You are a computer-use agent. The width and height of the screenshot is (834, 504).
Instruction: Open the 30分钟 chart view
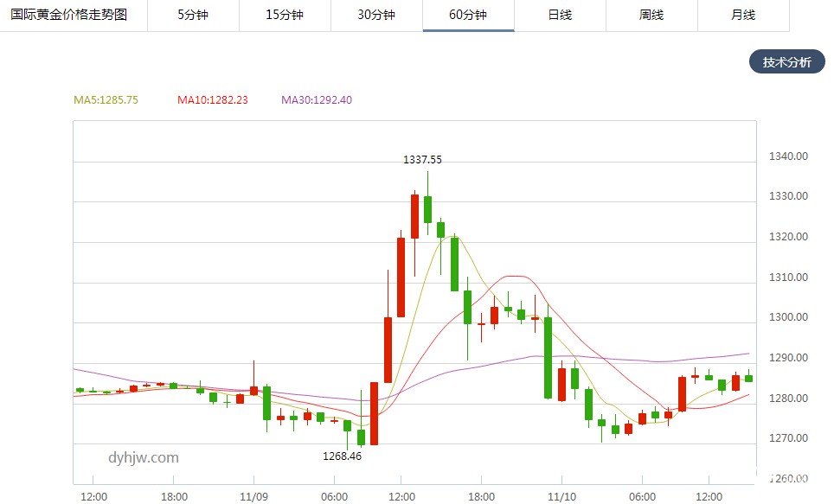pyautogui.click(x=375, y=16)
